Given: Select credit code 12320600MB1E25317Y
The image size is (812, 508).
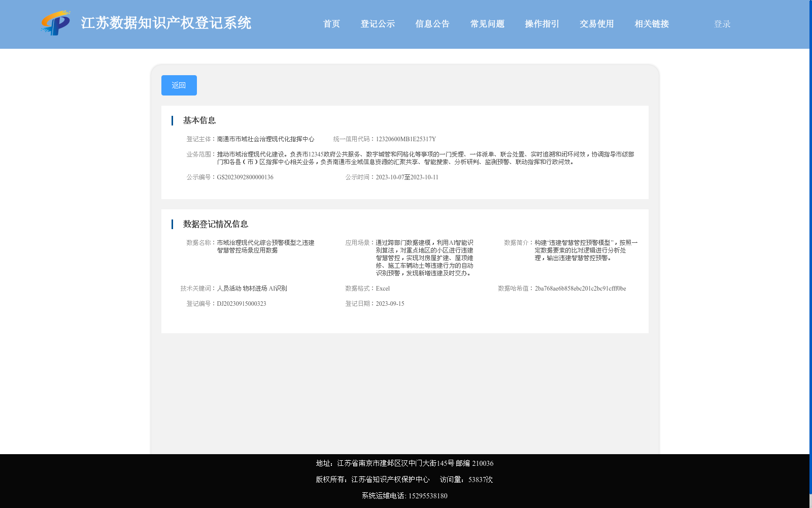Looking at the screenshot, I should [x=406, y=139].
